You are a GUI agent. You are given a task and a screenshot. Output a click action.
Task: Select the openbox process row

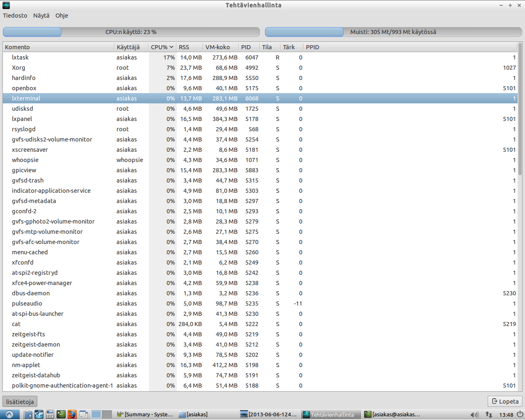tap(260, 88)
